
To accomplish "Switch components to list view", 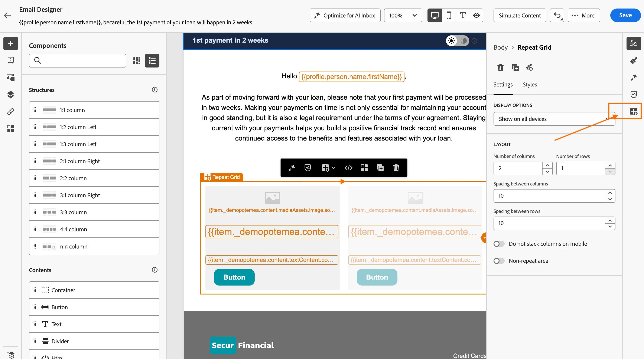I will 152,61.
